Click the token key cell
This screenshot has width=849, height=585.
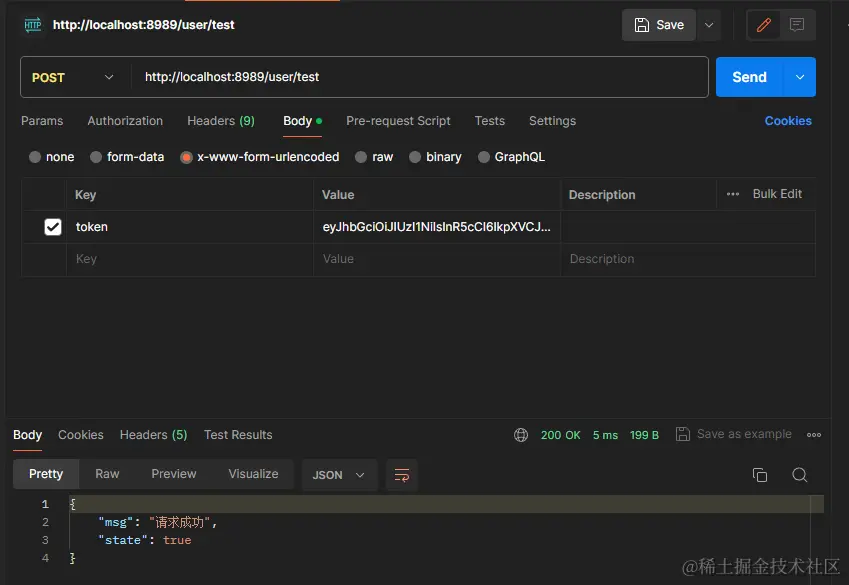point(190,227)
